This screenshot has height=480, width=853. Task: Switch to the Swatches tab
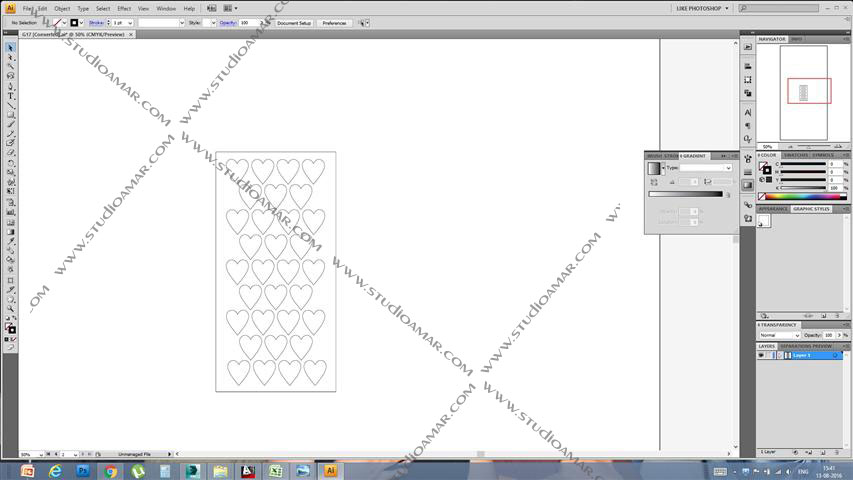(x=796, y=155)
